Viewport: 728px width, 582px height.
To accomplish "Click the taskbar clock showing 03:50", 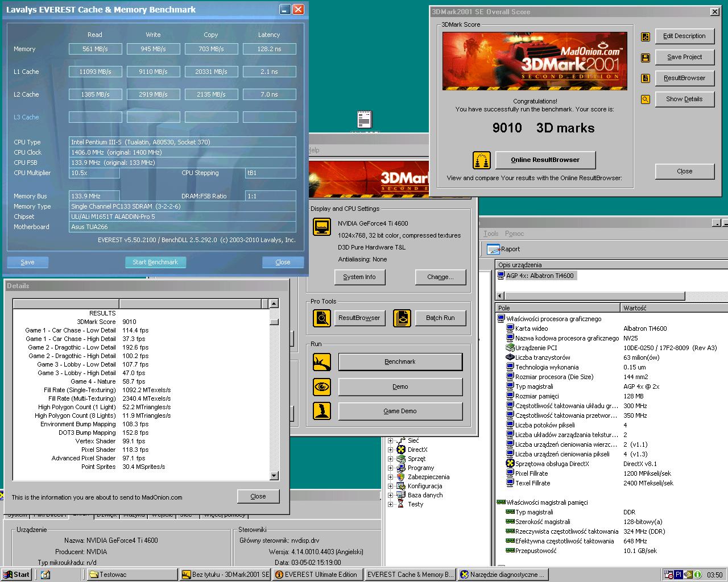I will [x=714, y=575].
